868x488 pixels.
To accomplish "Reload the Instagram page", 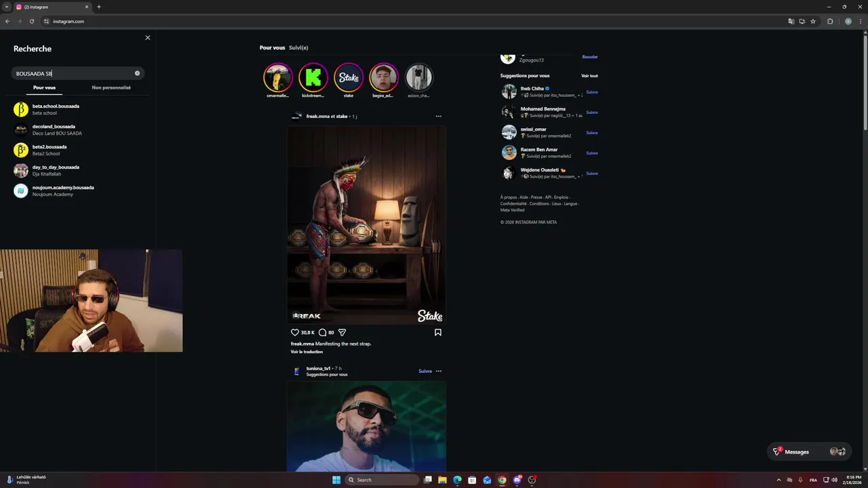I will pos(31,22).
